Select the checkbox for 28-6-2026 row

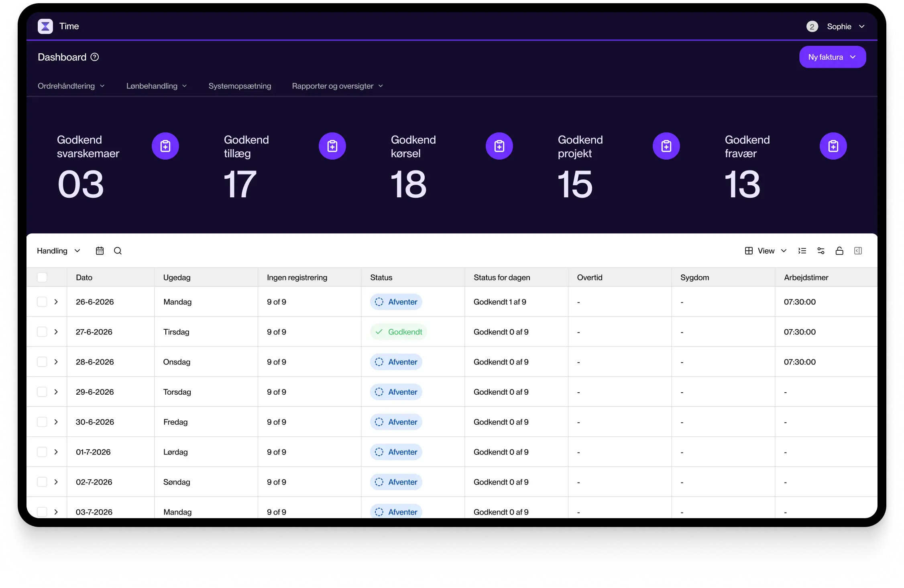tap(42, 362)
